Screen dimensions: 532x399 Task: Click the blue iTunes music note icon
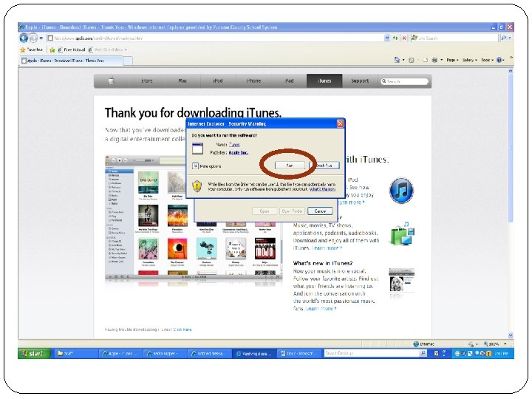coord(401,191)
